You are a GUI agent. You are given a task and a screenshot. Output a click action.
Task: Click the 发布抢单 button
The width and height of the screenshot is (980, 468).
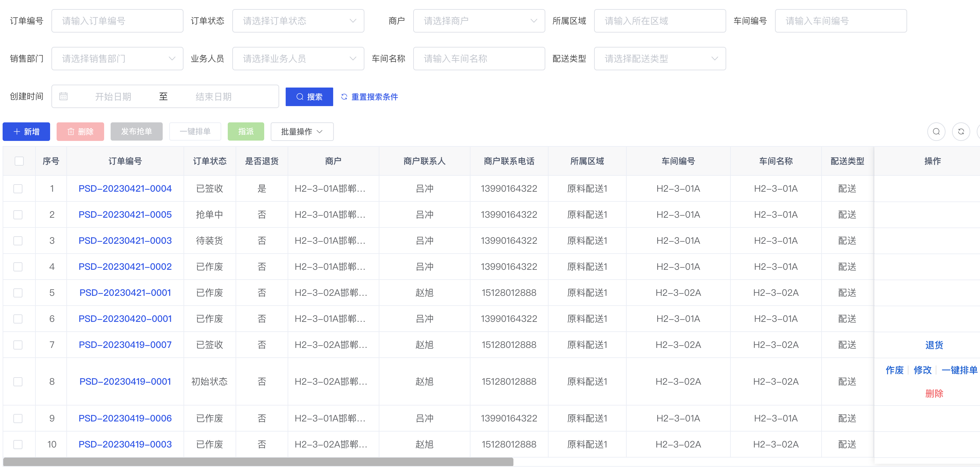(x=137, y=132)
